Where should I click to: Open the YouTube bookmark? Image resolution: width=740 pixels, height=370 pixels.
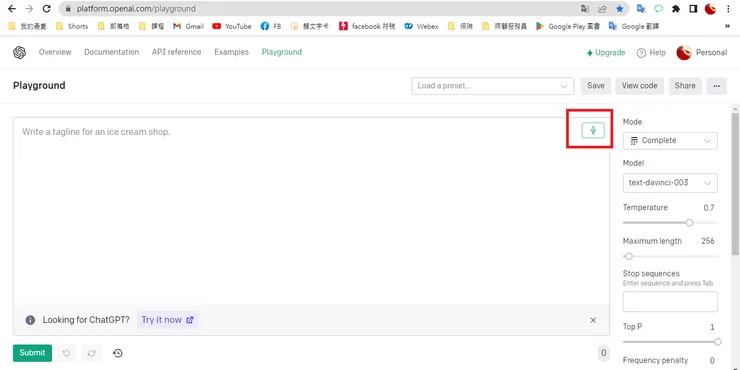232,26
